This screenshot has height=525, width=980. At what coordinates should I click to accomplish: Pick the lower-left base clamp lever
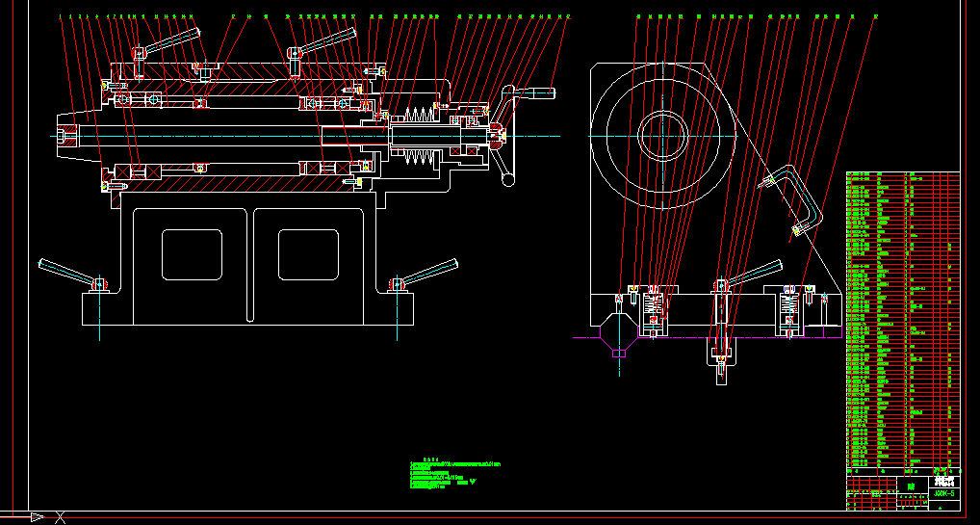67,272
